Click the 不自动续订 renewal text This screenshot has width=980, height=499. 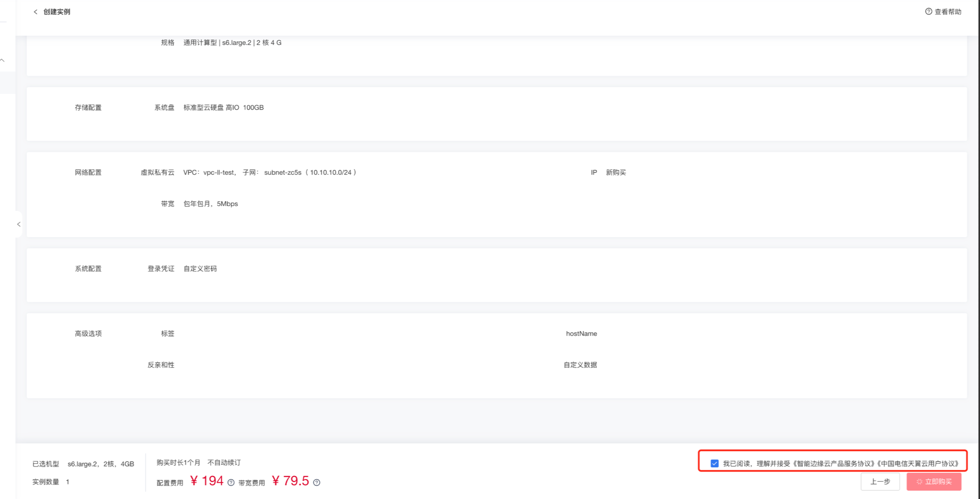[224, 462]
